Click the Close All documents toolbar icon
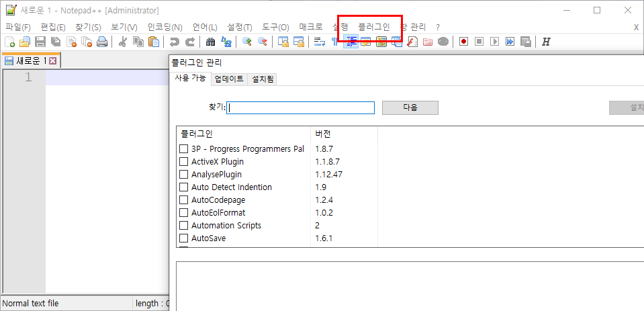The height and width of the screenshot is (311, 644). [87, 42]
